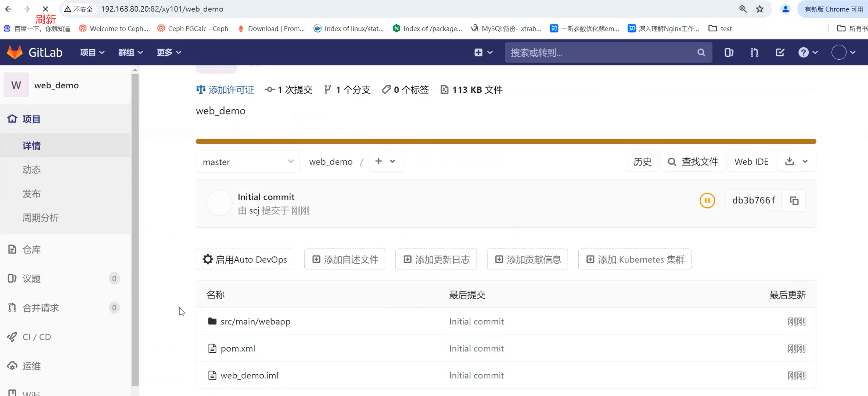Open merge requests icon in top navbar
The width and height of the screenshot is (868, 396).
[754, 52]
